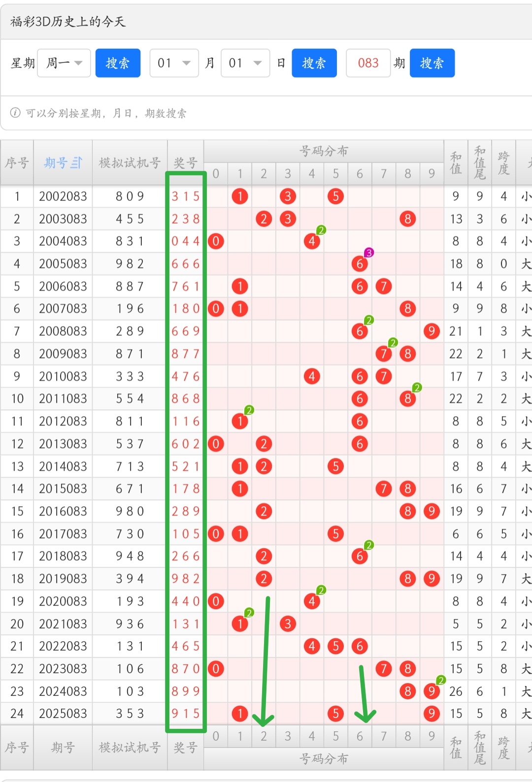Click the 序号 column header at top

pyautogui.click(x=17, y=163)
